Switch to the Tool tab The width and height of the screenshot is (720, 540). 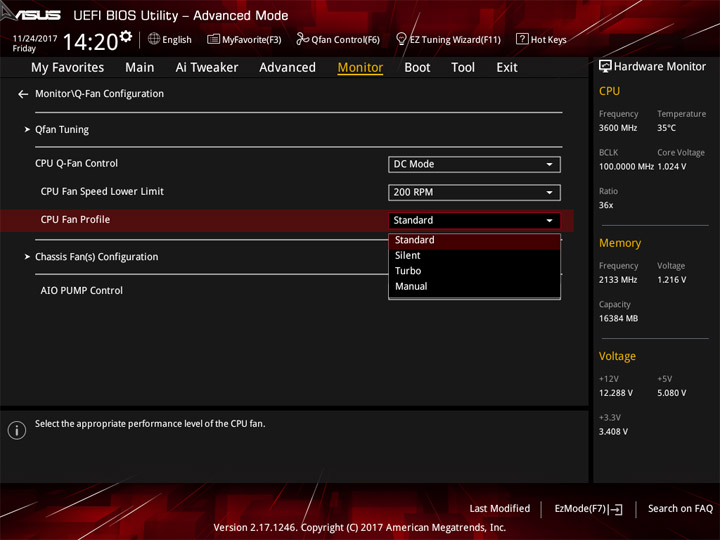click(x=463, y=68)
